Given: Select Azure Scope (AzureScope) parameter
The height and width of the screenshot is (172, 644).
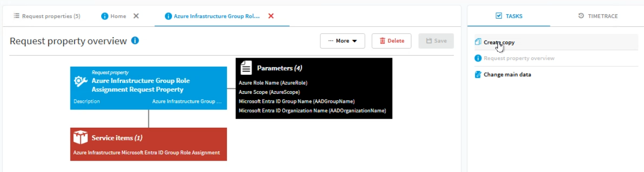Looking at the screenshot, I should 269,92.
